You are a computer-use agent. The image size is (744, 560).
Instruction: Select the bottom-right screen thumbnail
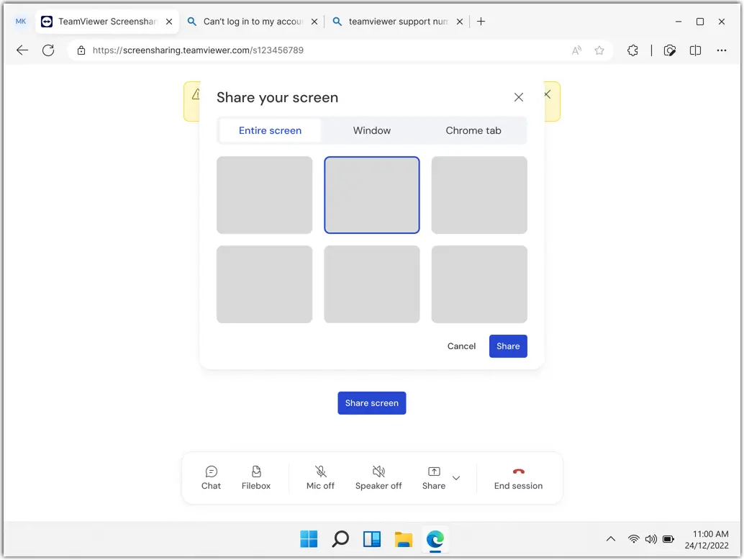point(479,284)
